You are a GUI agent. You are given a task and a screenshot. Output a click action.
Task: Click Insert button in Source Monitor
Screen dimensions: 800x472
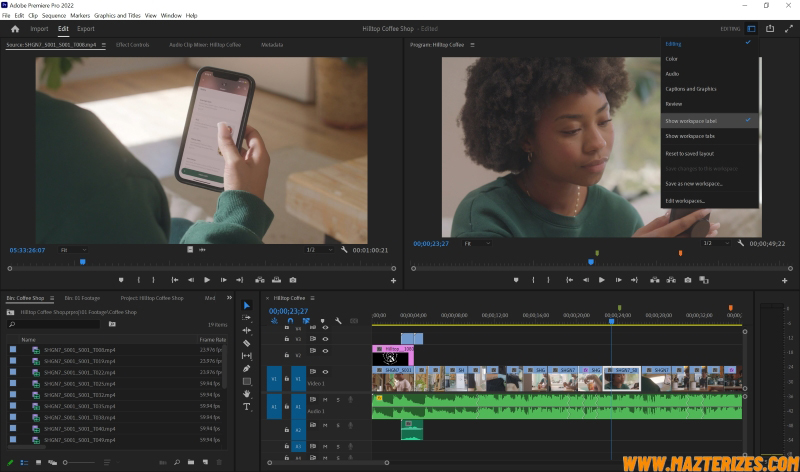pos(260,280)
